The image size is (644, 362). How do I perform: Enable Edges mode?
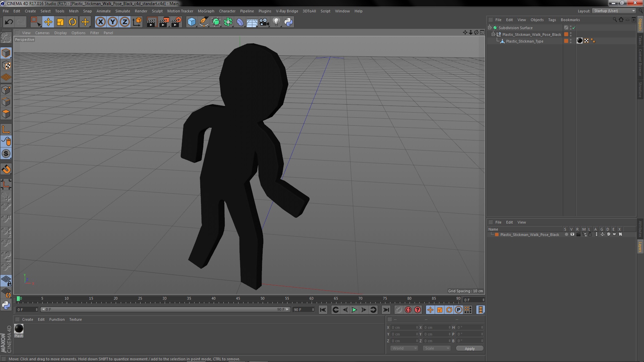pyautogui.click(x=6, y=102)
